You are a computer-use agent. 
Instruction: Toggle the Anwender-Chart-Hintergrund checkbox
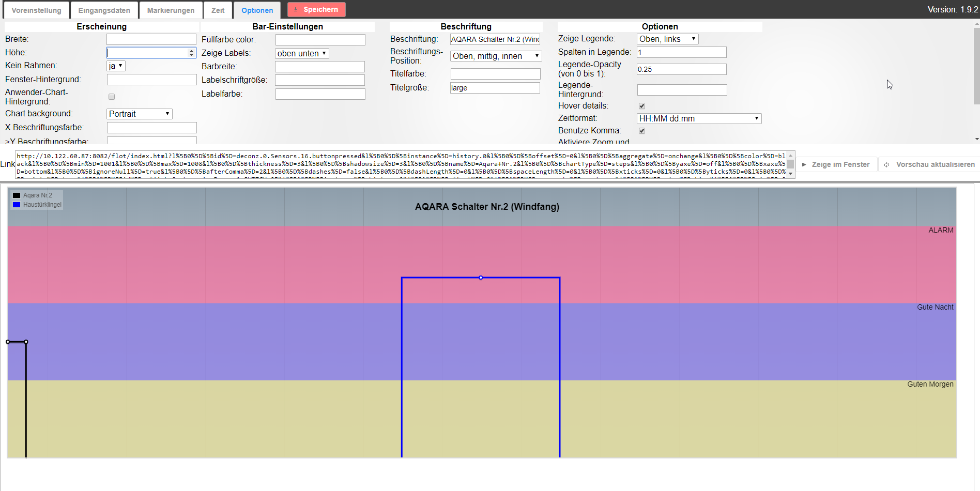tap(112, 97)
